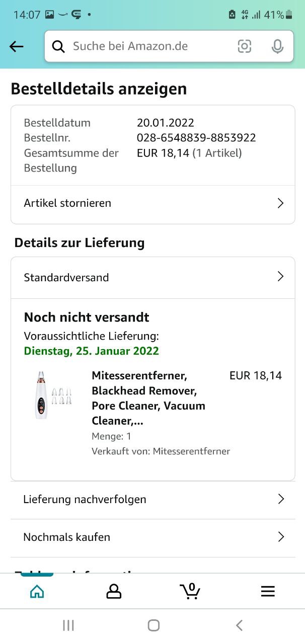Screen dimensions: 305x644
Task: Focus the Suche bei Amazon.de field
Action: pyautogui.click(x=151, y=47)
